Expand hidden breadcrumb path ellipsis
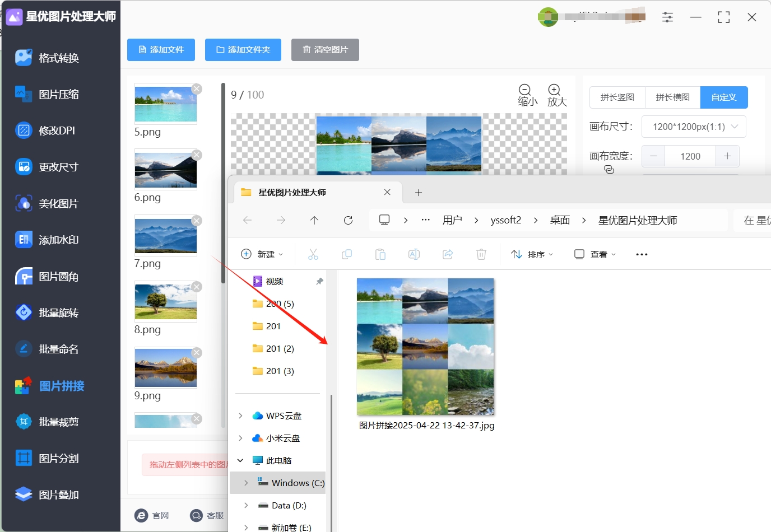 click(x=426, y=220)
